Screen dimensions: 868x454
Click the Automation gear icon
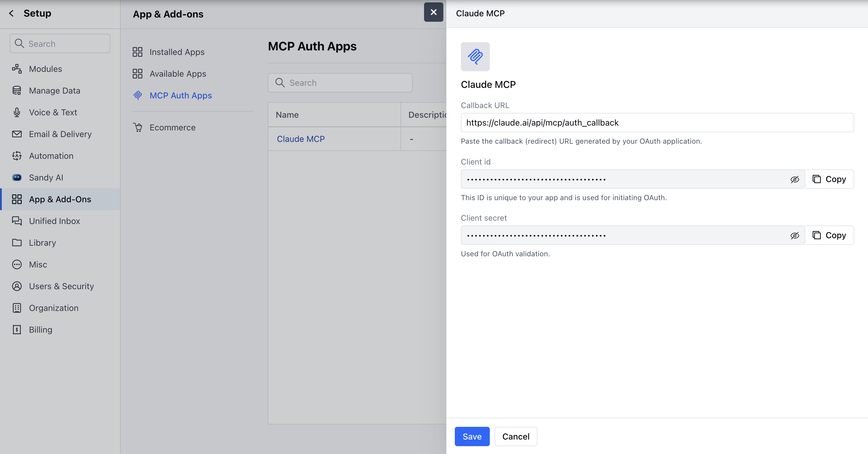tap(17, 156)
